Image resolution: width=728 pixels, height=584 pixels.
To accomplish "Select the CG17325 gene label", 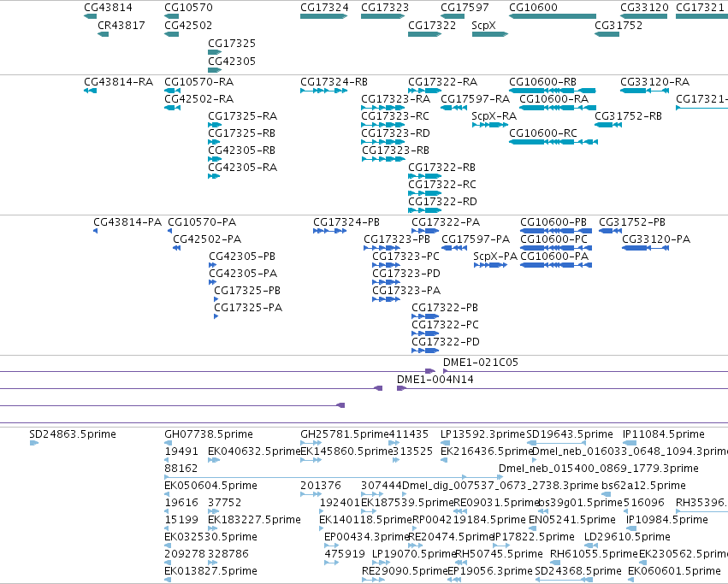I will 232,43.
